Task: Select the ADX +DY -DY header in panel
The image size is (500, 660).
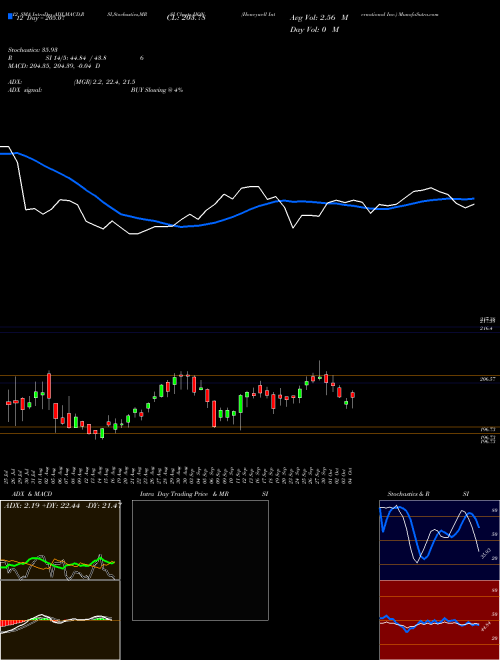Action: (x=63, y=505)
